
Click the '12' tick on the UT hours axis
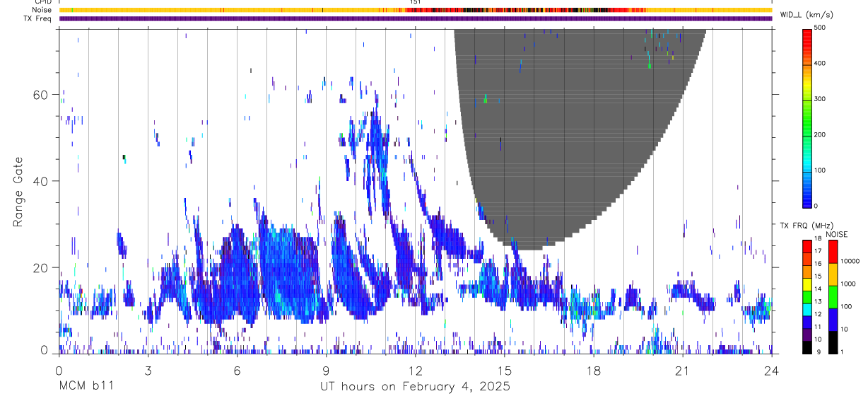coord(415,371)
